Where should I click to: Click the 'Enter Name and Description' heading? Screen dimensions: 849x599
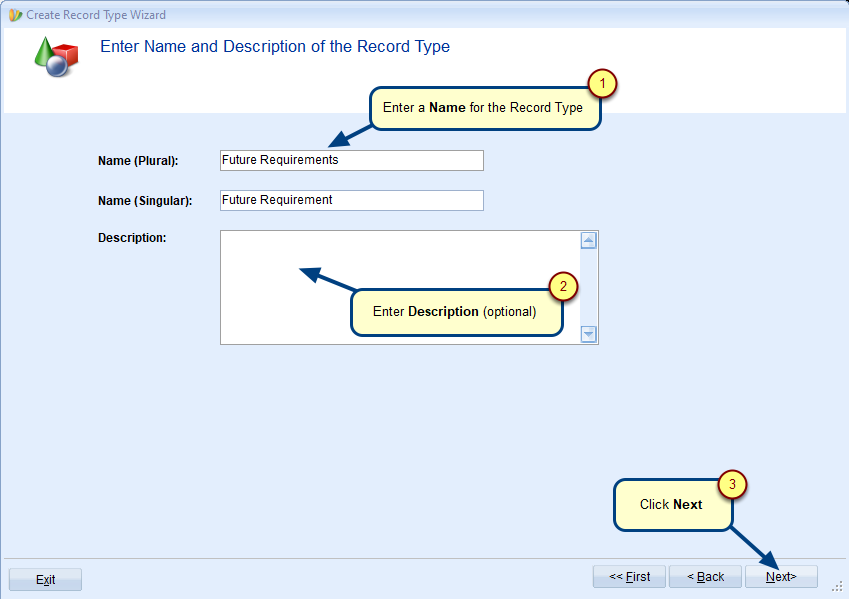coord(275,47)
